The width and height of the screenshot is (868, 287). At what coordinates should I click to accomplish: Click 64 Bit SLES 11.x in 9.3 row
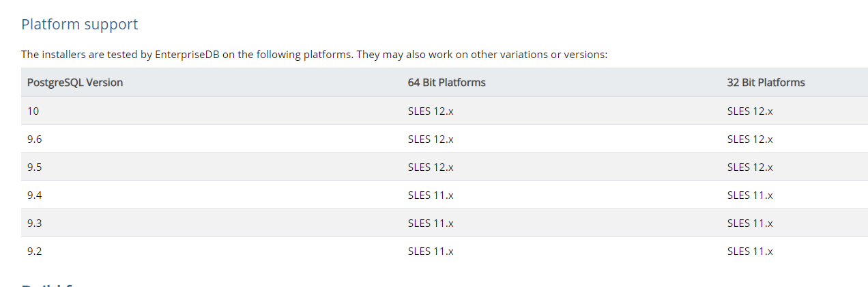[x=431, y=223]
